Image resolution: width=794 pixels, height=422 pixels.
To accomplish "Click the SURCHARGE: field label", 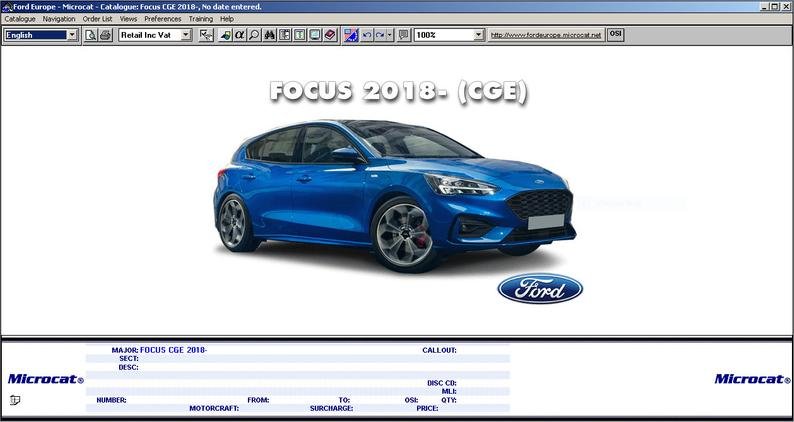I will [331, 408].
